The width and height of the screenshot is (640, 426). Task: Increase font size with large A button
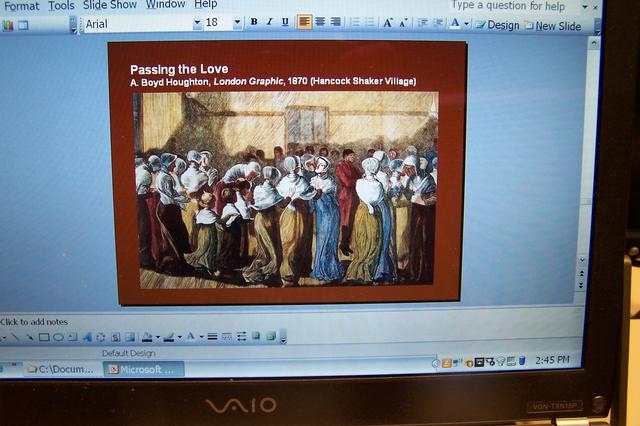(388, 23)
